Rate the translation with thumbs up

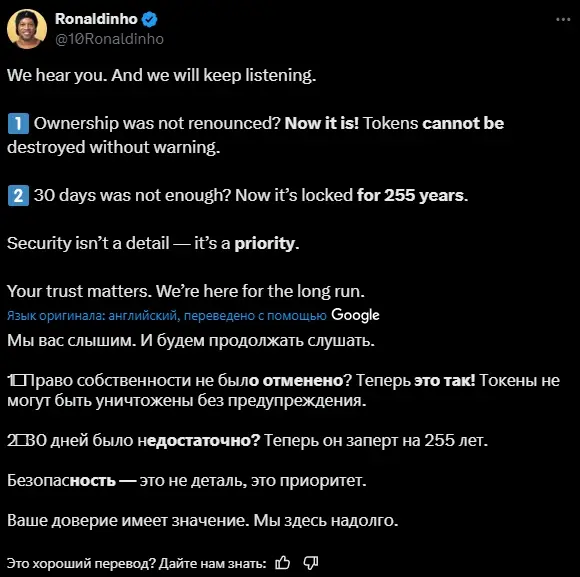point(283,563)
